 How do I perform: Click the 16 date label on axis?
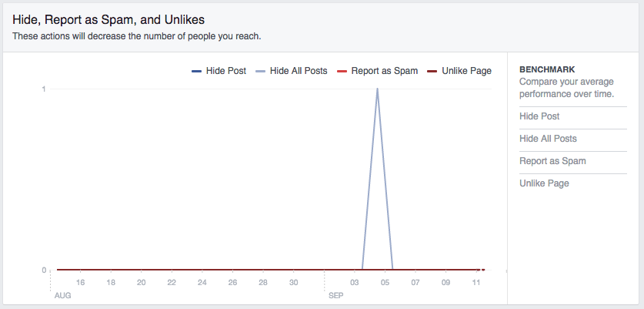tap(81, 283)
